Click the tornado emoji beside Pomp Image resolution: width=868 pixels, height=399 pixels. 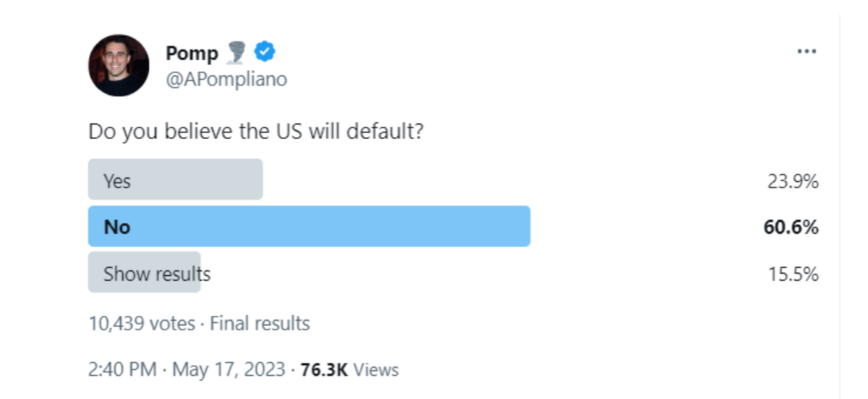(x=237, y=52)
